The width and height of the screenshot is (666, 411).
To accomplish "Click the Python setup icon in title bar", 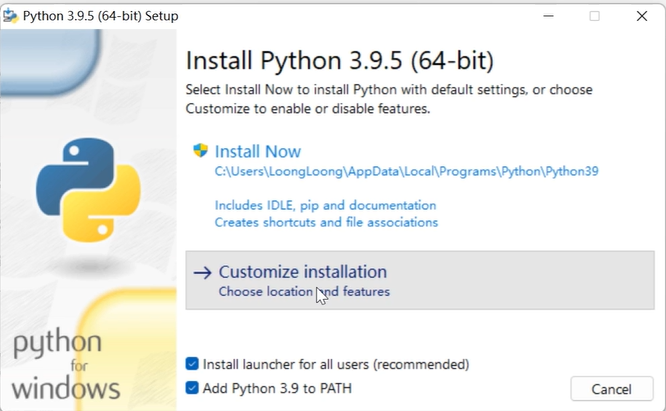I will [10, 16].
